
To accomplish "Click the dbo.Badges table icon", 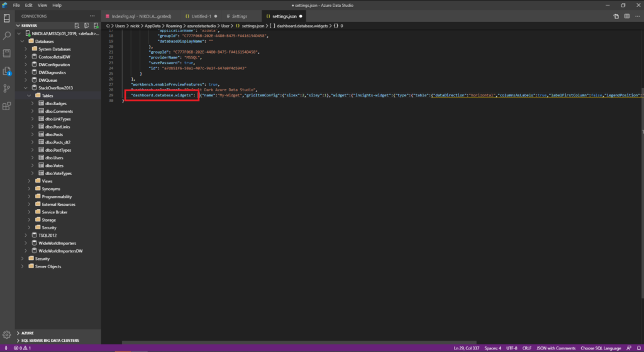I will click(41, 103).
